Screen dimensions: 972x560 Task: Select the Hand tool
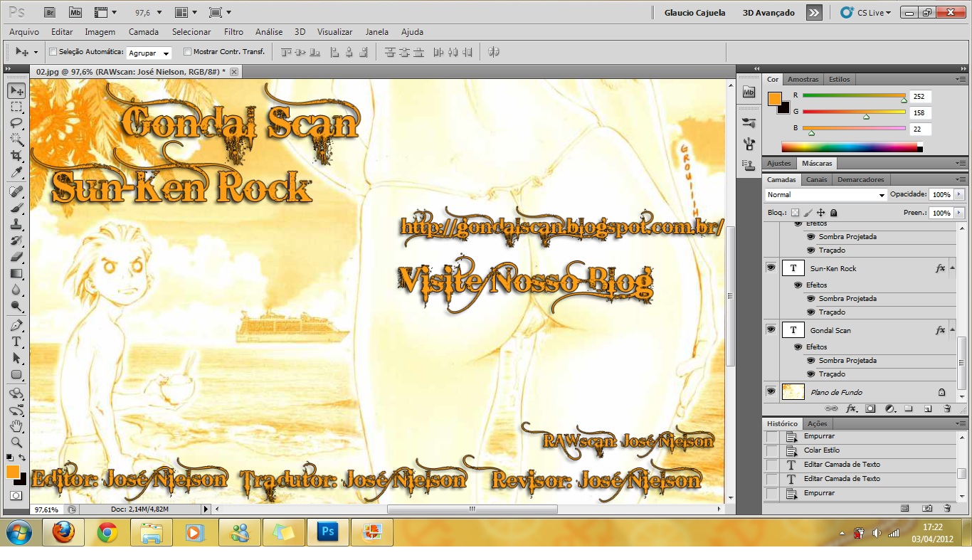click(17, 426)
